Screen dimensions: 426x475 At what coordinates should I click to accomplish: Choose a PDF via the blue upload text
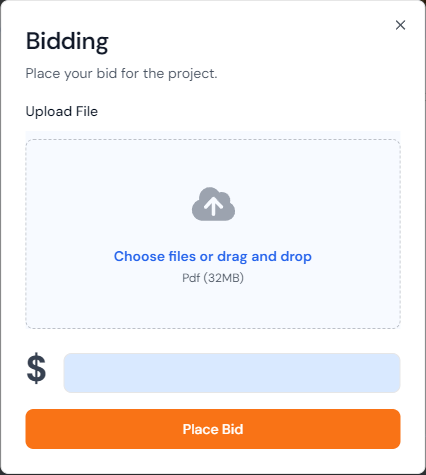pyautogui.click(x=213, y=256)
